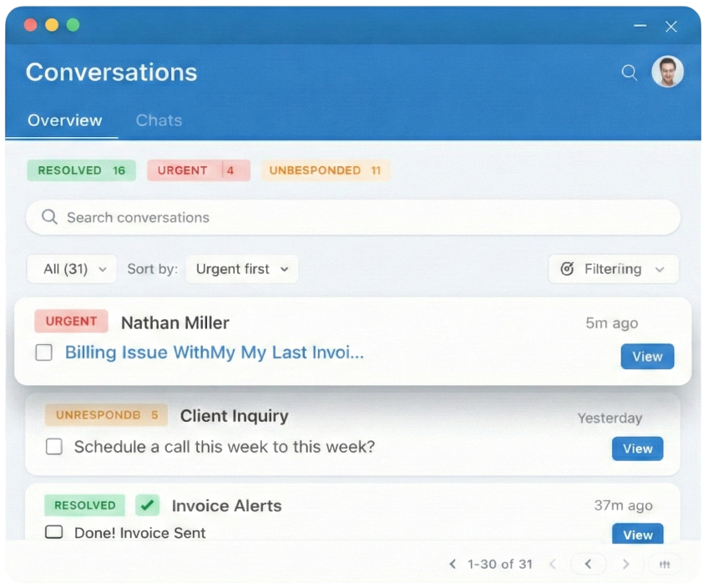Viewport: 703px width, 588px height.
Task: Open the user profile avatar
Action: pyautogui.click(x=667, y=72)
